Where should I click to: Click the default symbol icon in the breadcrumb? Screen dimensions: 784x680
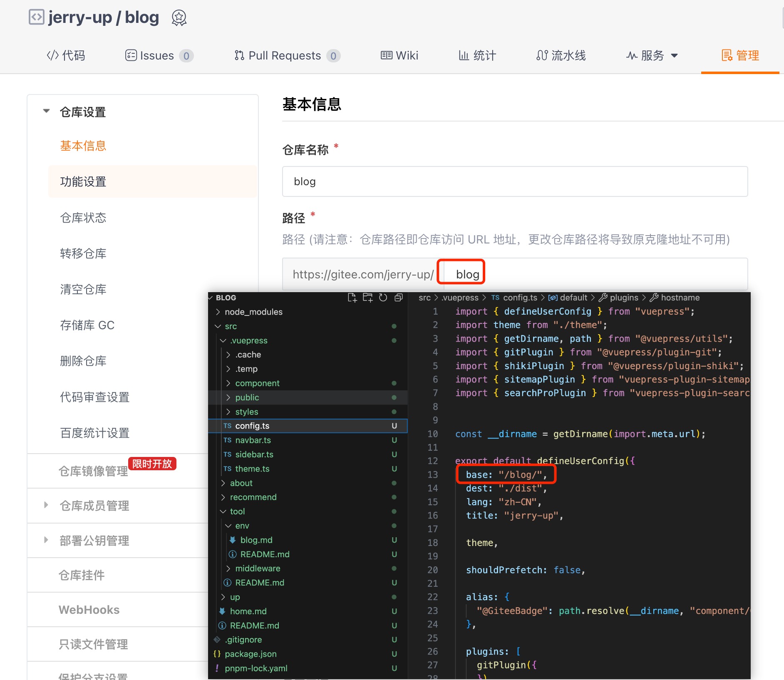pos(553,298)
